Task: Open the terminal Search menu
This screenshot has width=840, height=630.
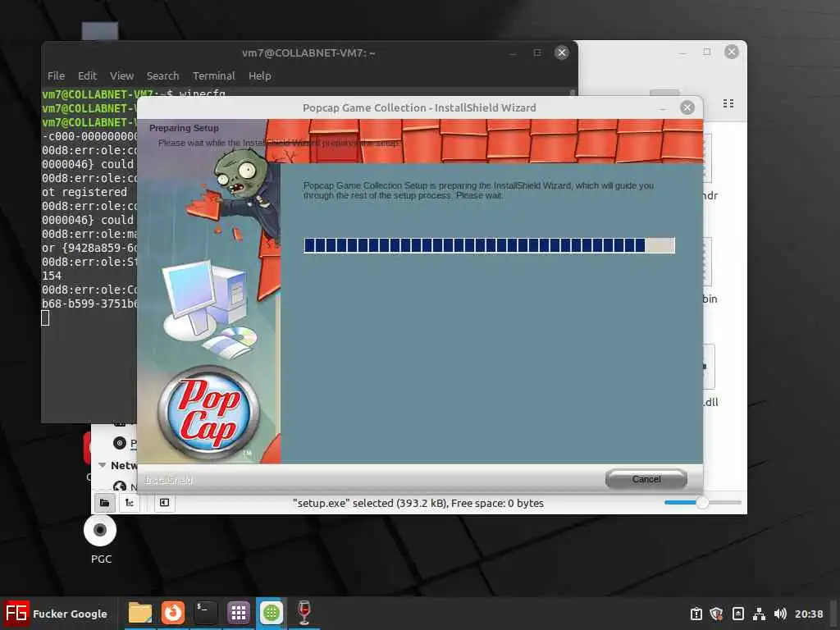Action: (163, 75)
